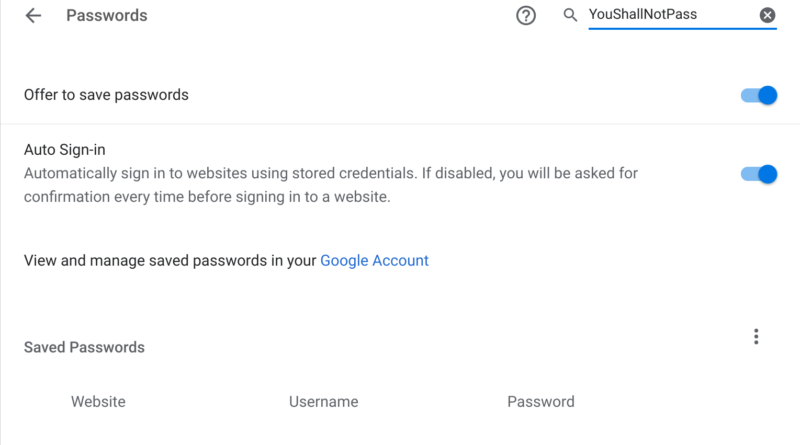Click the blue underline beneath the search field
800x445 pixels.
click(x=682, y=29)
